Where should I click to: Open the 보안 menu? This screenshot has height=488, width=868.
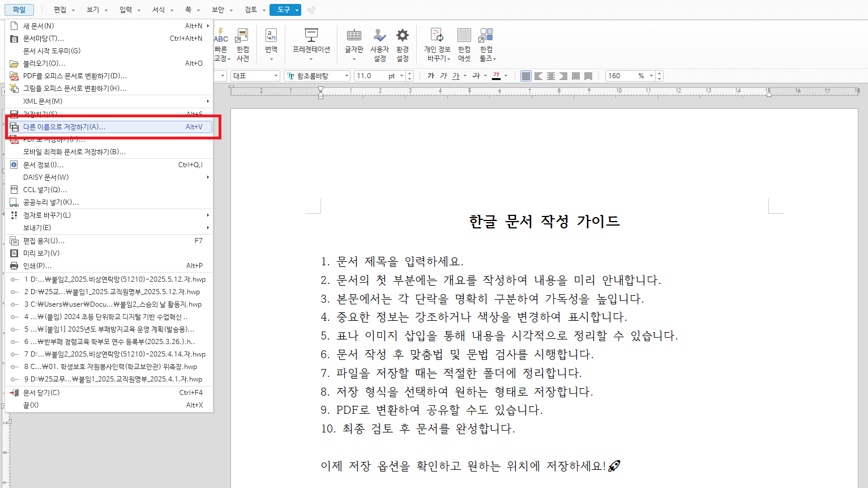[218, 10]
